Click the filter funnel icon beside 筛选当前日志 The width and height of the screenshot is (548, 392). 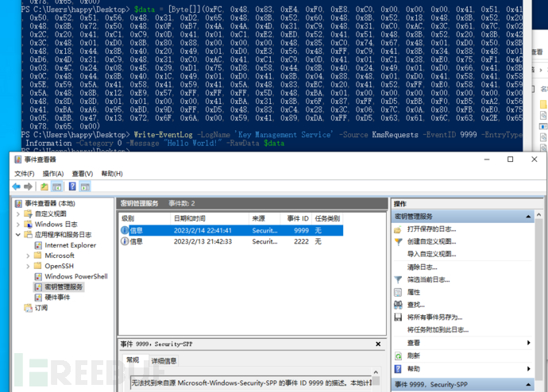pyautogui.click(x=398, y=279)
